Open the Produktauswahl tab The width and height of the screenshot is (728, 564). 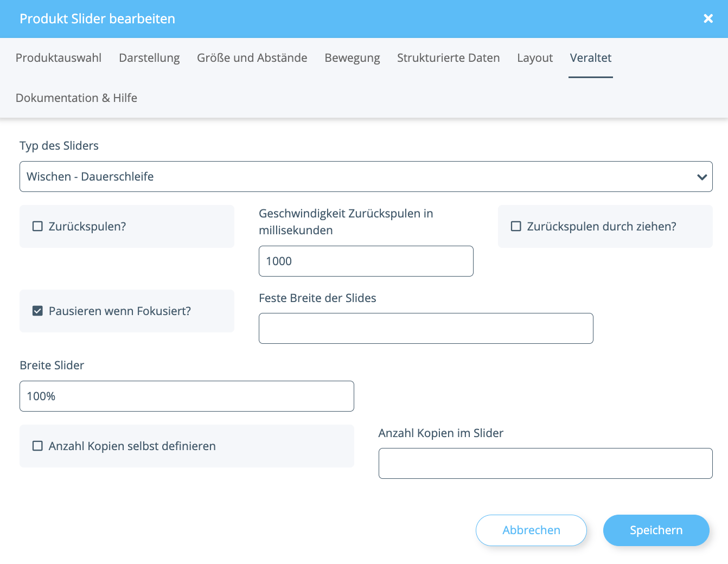coord(59,58)
